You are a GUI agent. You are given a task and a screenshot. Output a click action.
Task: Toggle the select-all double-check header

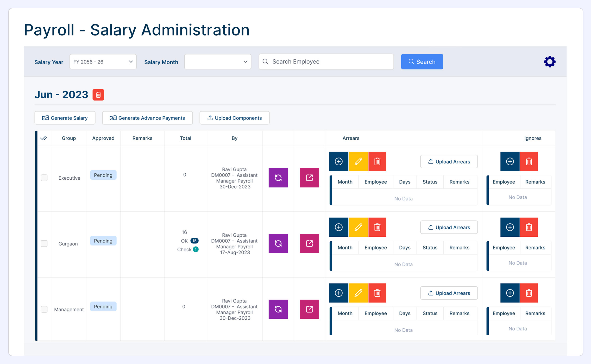[x=44, y=138]
